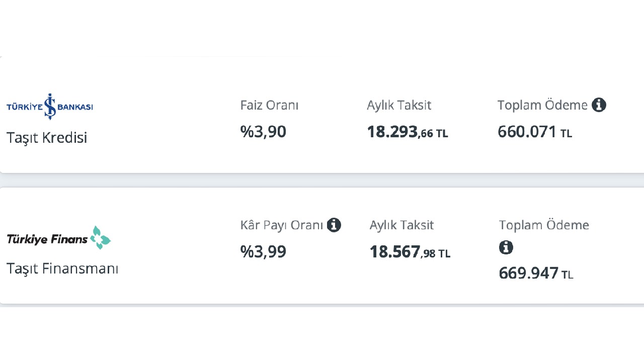
Task: Click the 18.567,98 TL monthly installment
Action: 410,252
